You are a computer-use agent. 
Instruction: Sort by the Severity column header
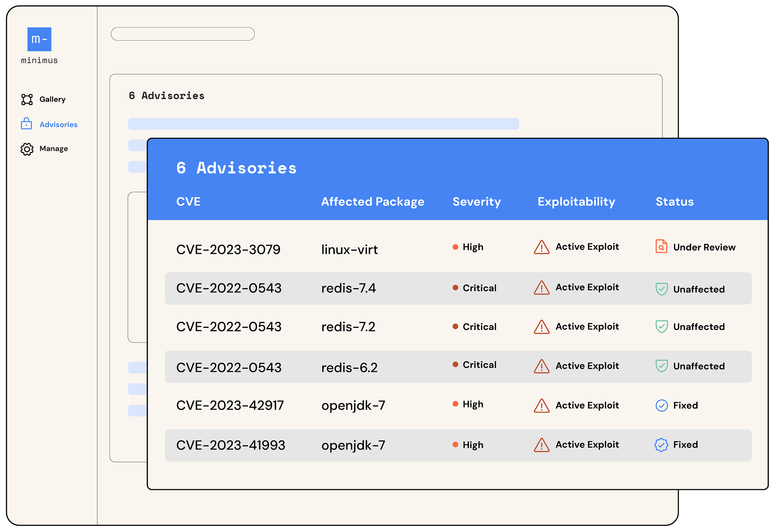pyautogui.click(x=476, y=202)
